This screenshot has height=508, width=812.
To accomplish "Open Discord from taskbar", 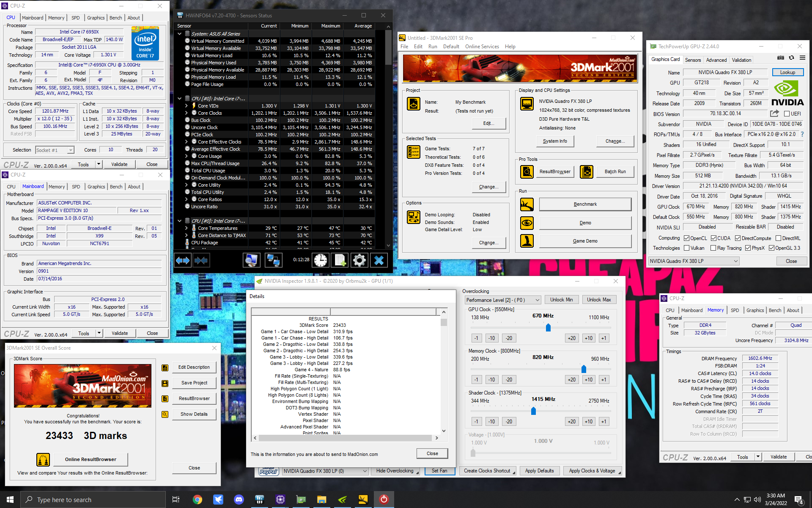I will 239,500.
